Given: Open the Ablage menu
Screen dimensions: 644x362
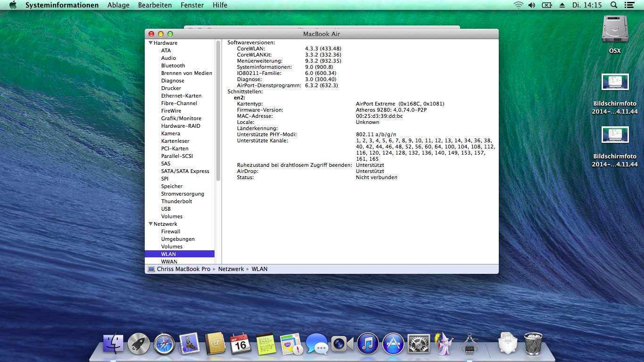Looking at the screenshot, I should coord(118,5).
